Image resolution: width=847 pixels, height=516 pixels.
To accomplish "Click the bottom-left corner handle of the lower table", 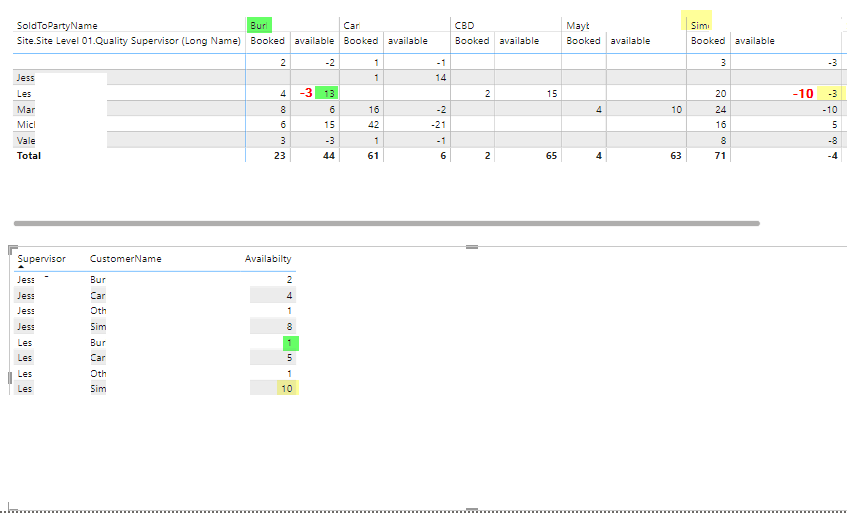I will point(12,507).
